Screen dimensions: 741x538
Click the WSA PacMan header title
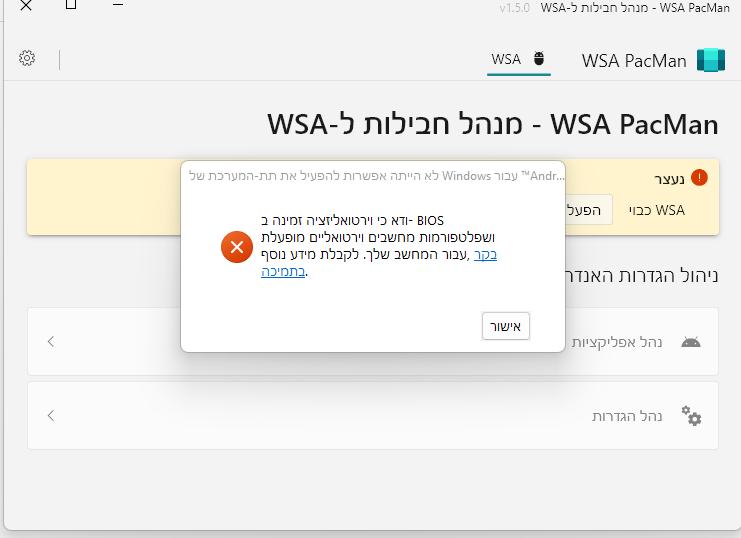click(x=634, y=61)
